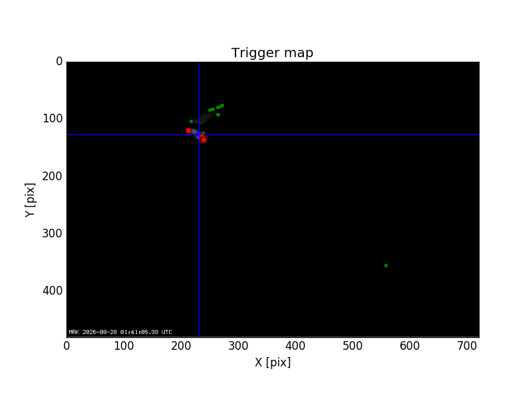
Task: Click the lone green dot left of the vertical blue line
Action: (x=191, y=121)
